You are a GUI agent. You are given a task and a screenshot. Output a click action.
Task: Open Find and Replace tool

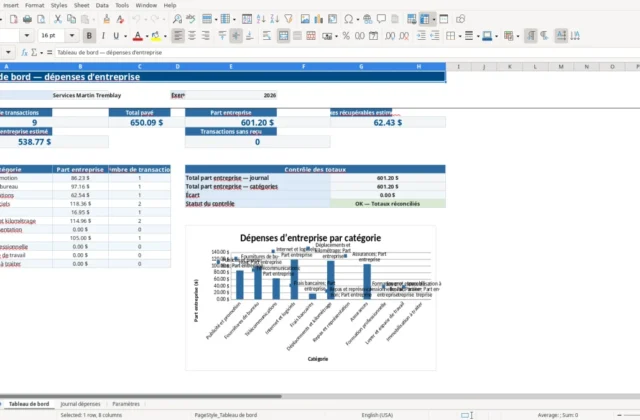pyautogui.click(x=177, y=19)
